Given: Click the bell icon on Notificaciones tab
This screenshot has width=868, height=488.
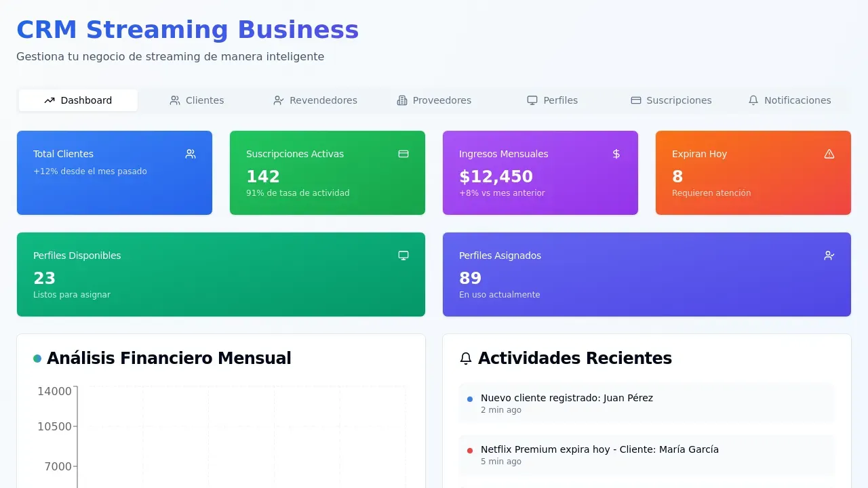Looking at the screenshot, I should 753,100.
